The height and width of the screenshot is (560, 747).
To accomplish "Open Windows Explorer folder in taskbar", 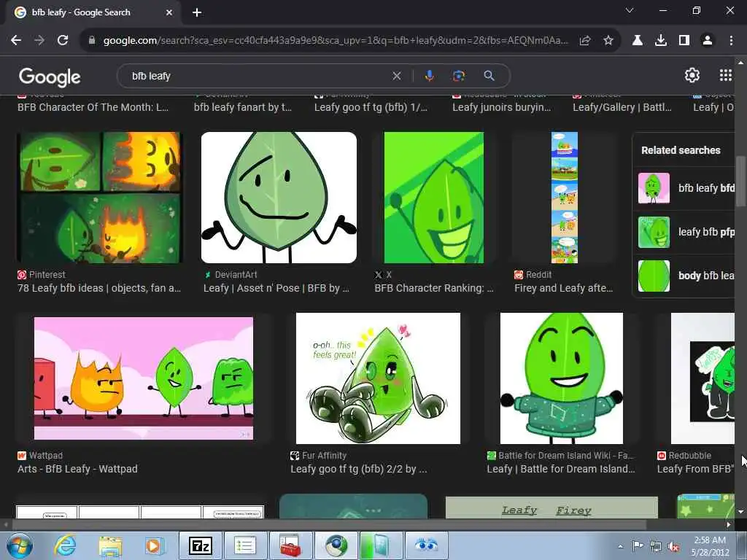I will tap(110, 546).
